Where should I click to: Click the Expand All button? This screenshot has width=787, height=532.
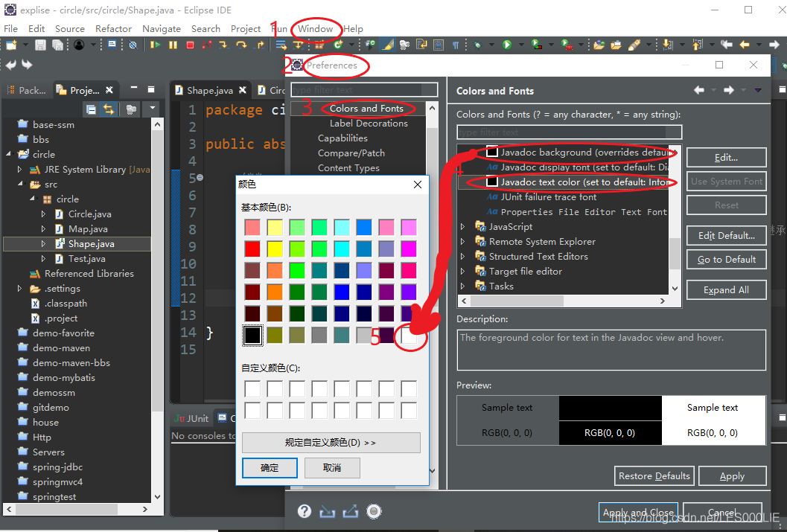click(726, 290)
